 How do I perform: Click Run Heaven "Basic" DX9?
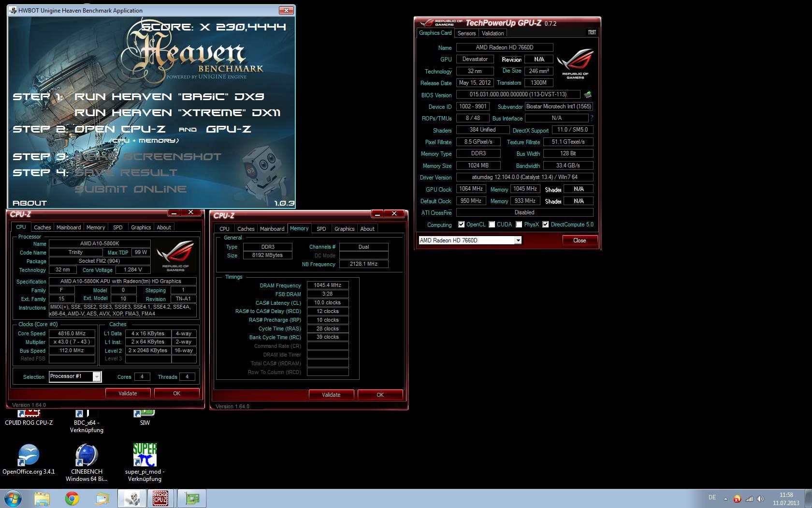169,97
